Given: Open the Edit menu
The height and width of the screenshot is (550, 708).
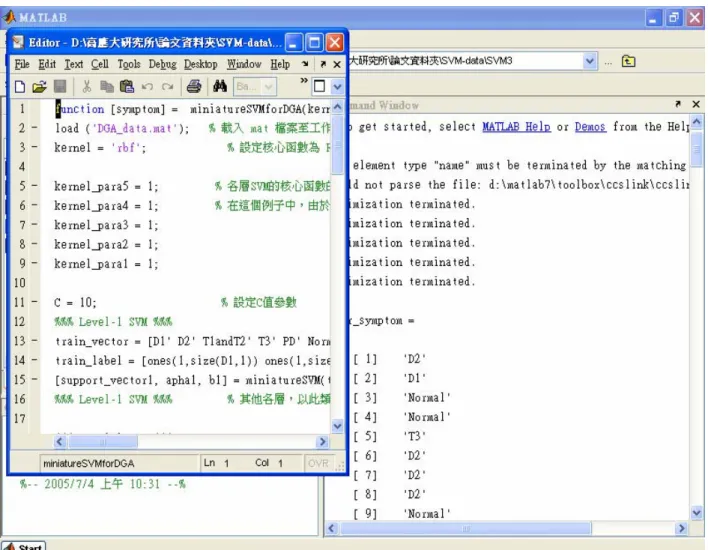Looking at the screenshot, I should pyautogui.click(x=47, y=65).
